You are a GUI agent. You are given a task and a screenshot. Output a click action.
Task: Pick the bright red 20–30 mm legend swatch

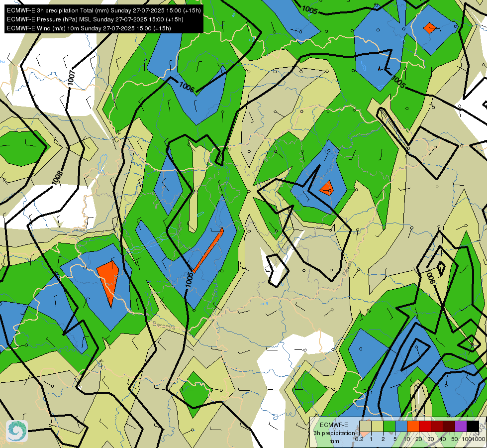click(425, 426)
